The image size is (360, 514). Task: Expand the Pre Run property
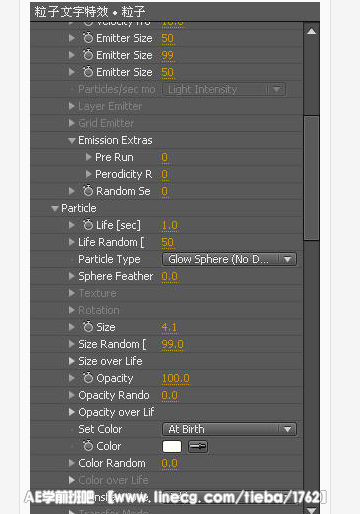(x=88, y=157)
